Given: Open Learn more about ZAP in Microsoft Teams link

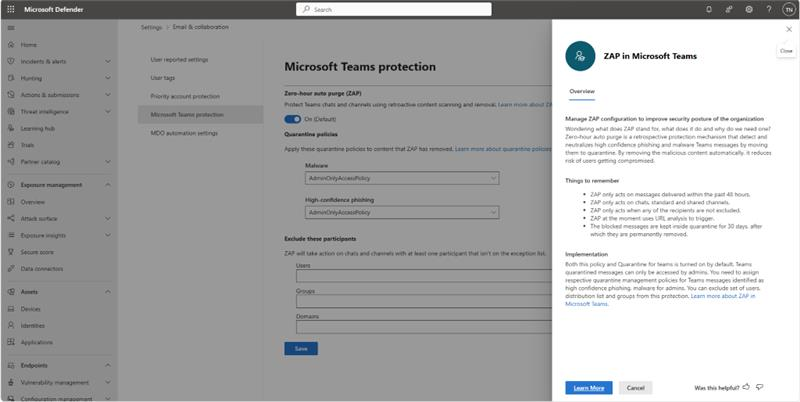Looking at the screenshot, I should coord(660,300).
